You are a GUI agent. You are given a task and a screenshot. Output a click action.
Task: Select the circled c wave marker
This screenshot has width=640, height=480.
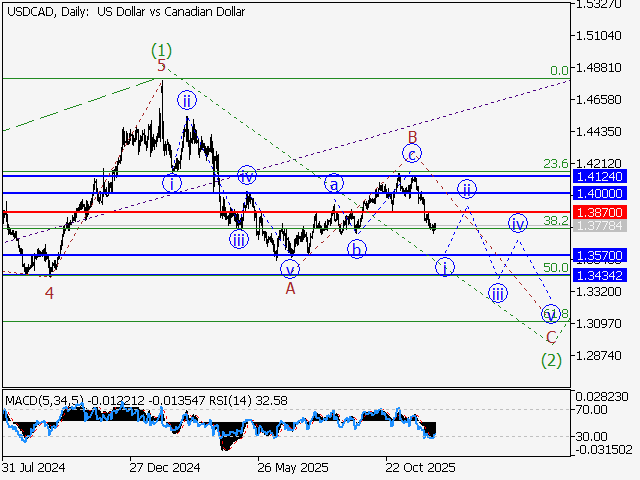point(411,153)
